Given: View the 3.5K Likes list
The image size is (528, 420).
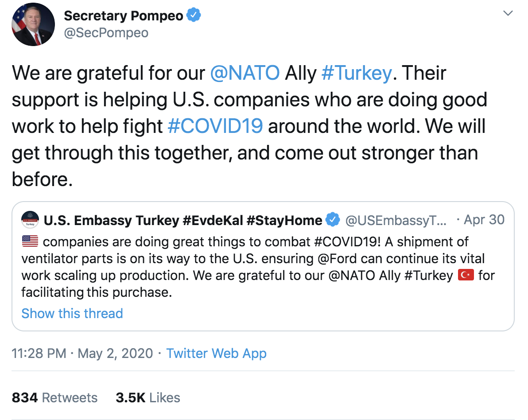Looking at the screenshot, I should [x=148, y=397].
